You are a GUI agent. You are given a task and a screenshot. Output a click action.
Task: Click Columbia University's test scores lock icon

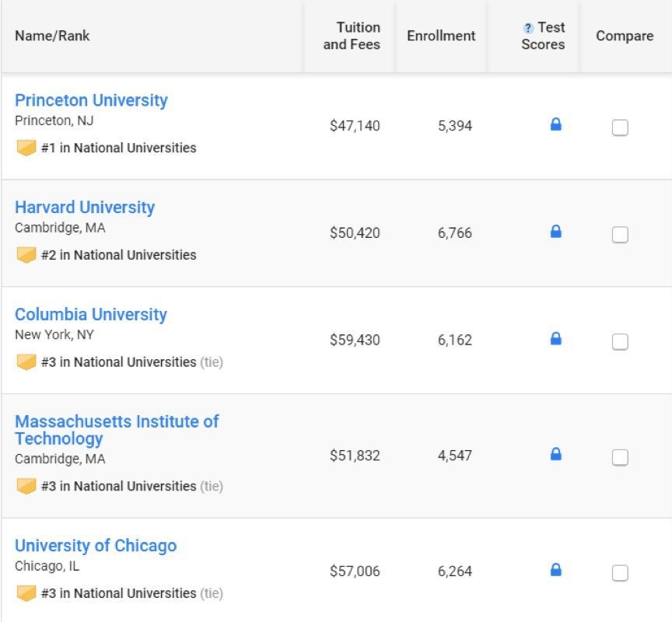click(x=555, y=338)
